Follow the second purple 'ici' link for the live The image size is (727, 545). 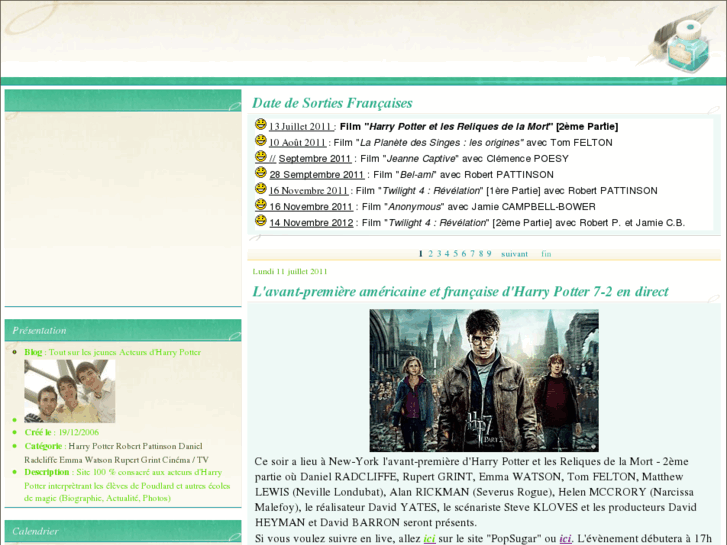(x=565, y=539)
